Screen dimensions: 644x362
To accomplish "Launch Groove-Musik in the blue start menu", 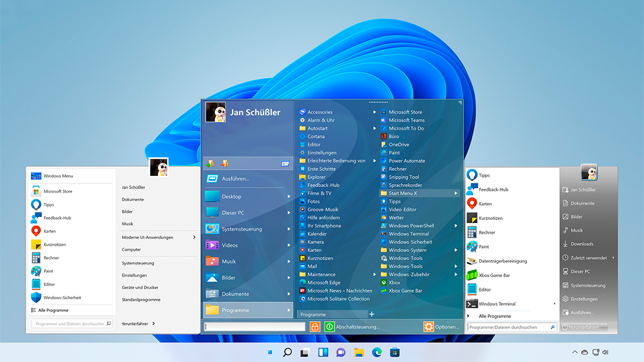I will [x=322, y=209].
